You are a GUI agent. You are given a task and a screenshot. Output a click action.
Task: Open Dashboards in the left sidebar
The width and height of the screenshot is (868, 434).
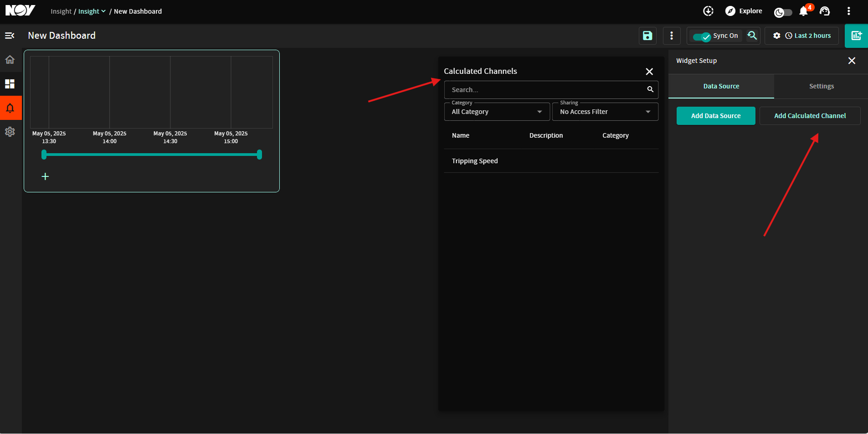pyautogui.click(x=10, y=84)
